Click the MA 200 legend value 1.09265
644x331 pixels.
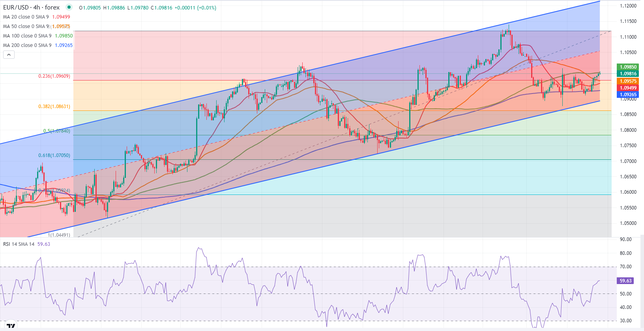64,45
